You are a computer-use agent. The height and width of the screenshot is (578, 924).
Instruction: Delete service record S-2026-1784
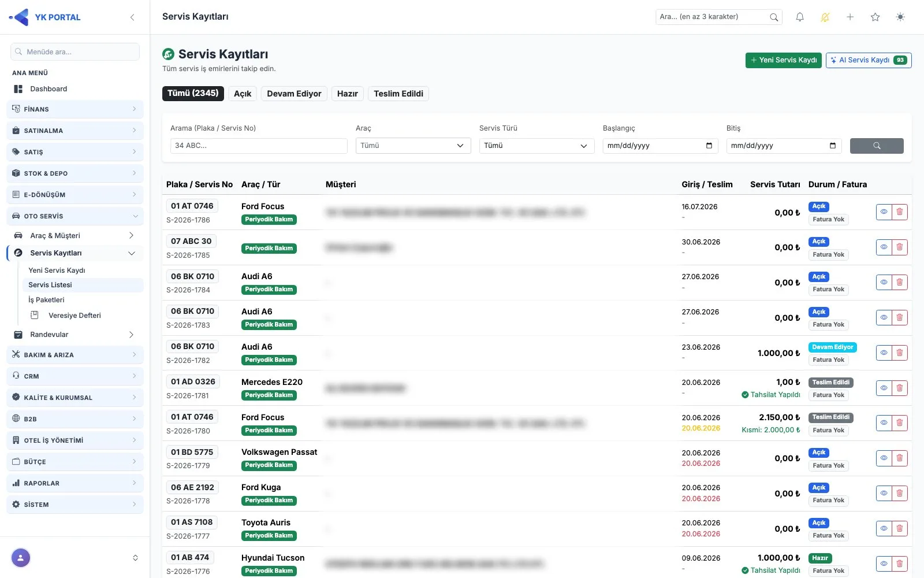tap(900, 283)
